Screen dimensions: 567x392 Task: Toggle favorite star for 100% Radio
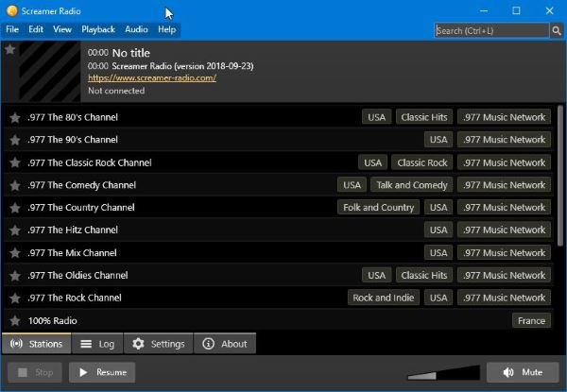point(15,320)
